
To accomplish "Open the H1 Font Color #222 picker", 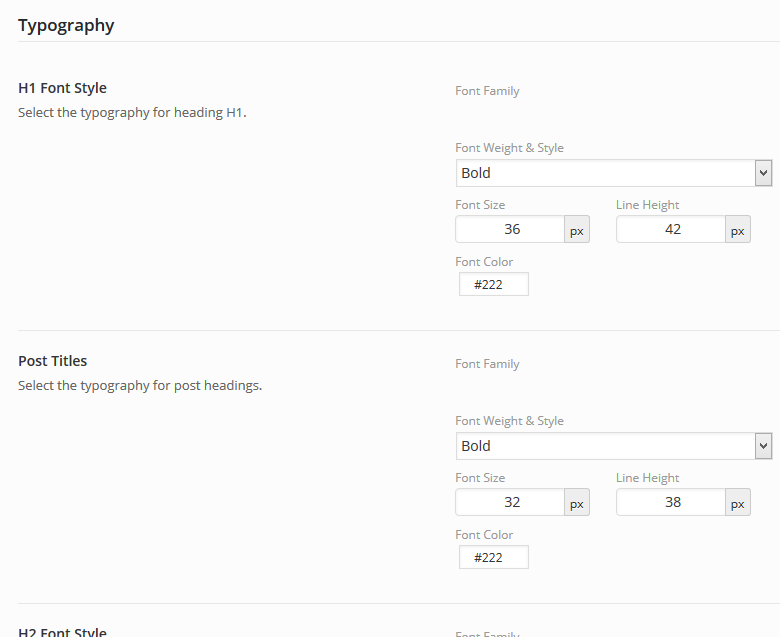I will (x=493, y=284).
